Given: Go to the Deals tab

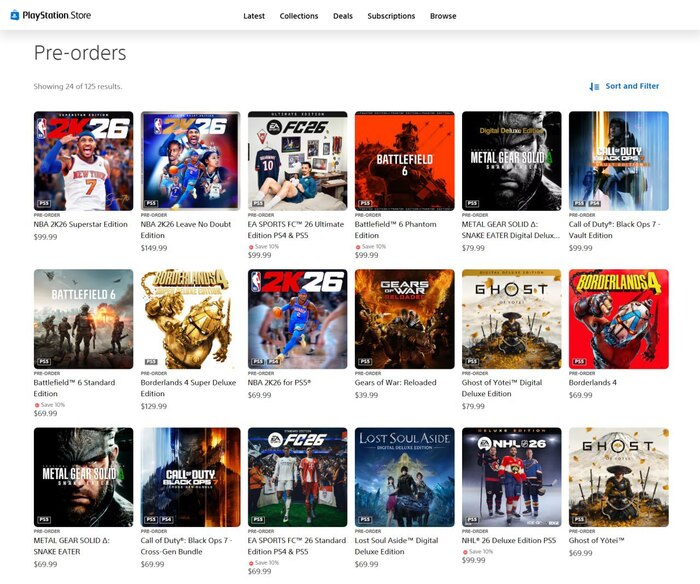Looking at the screenshot, I should tap(343, 16).
